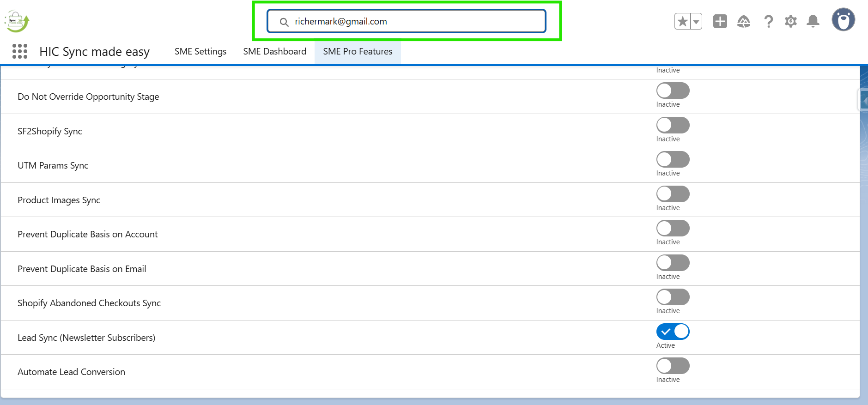Click the HIC Sync made easy app name
This screenshot has height=405, width=868.
click(95, 52)
